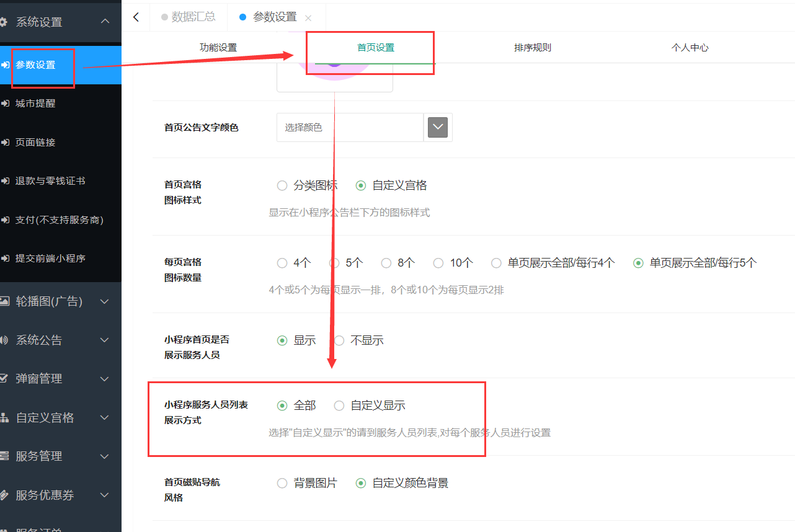The image size is (795, 532).
Task: Open the color picker dropdown arrow
Action: 438,127
